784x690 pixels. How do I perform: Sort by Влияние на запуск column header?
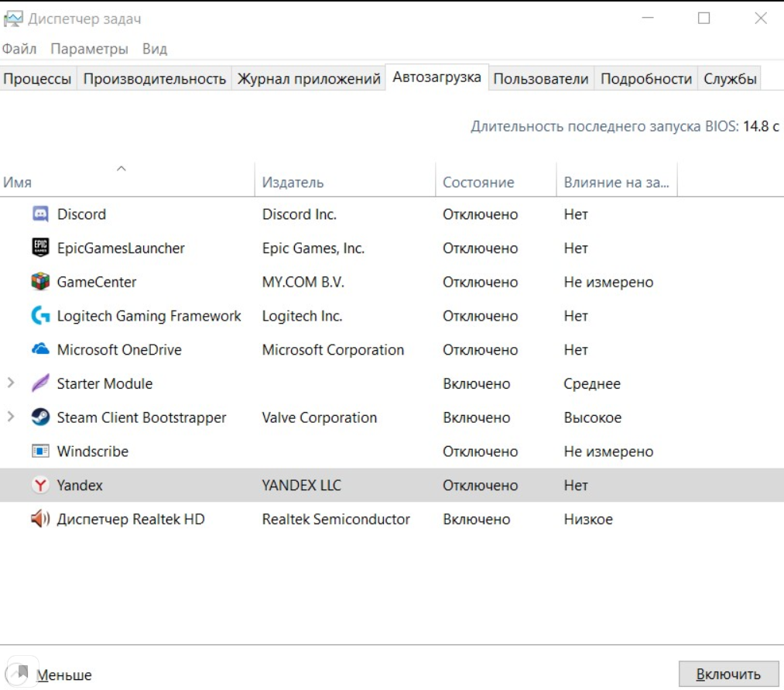pyautogui.click(x=617, y=179)
